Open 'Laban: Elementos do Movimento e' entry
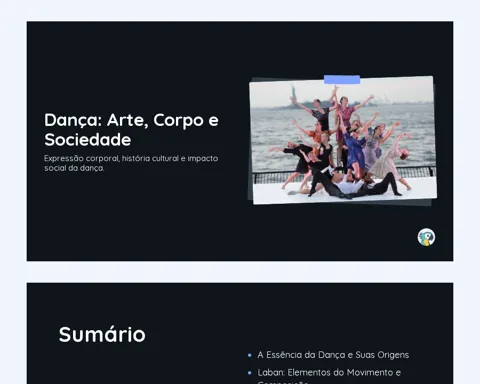This screenshot has width=480, height=384. click(329, 372)
